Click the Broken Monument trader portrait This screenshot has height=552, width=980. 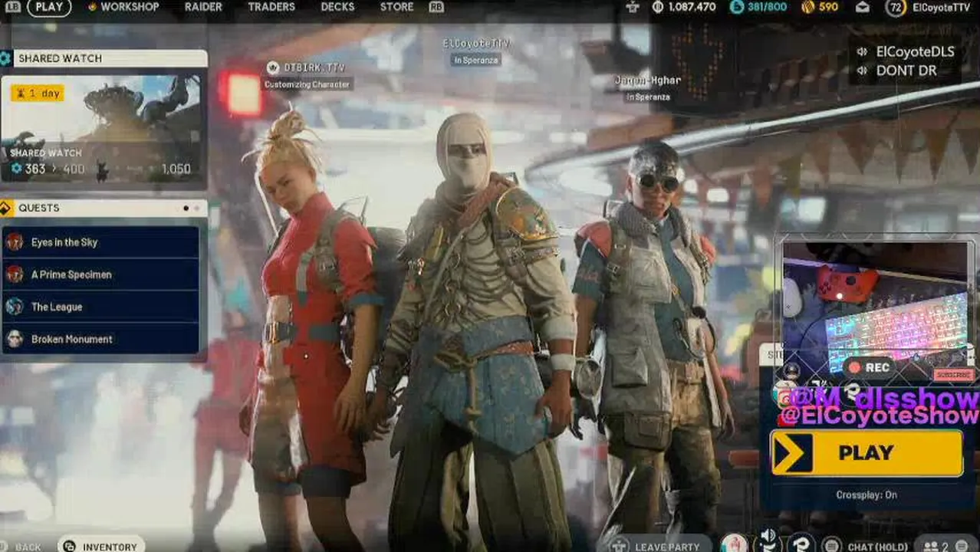pyautogui.click(x=15, y=339)
